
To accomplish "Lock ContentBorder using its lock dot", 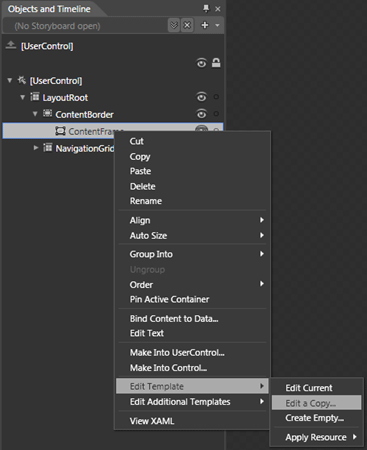I will pos(216,114).
